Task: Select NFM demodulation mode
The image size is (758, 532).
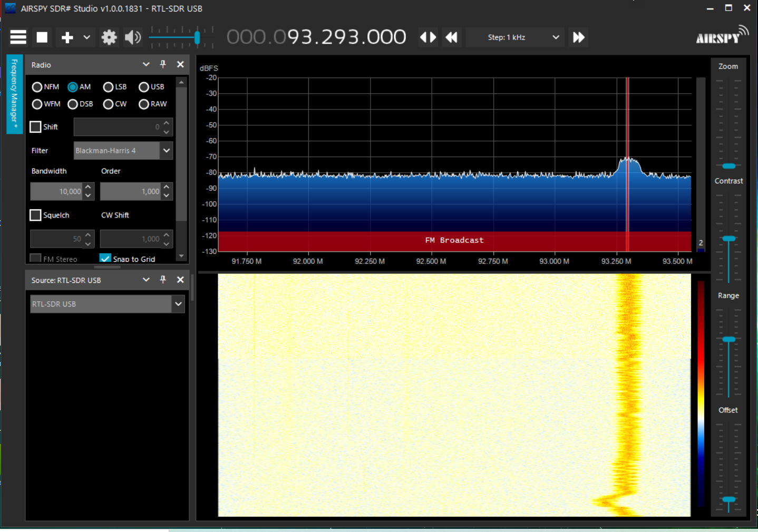Action: (45, 87)
